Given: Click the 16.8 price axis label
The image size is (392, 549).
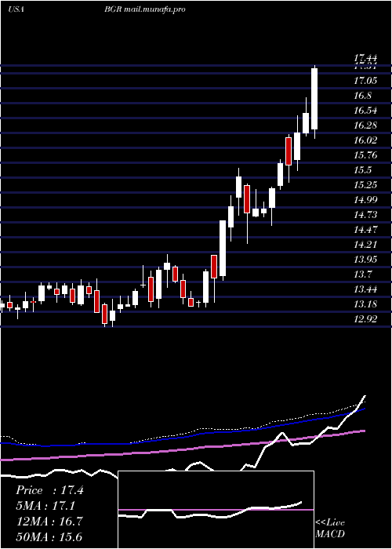Looking at the screenshot, I should [x=362, y=96].
